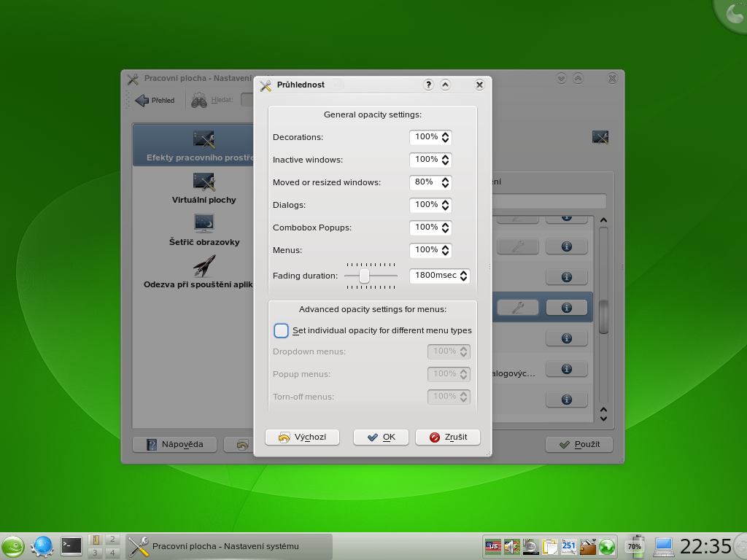Select Odezva při spouštění aplikací rocket icon
Viewport: 747px width, 560px height.
204,265
